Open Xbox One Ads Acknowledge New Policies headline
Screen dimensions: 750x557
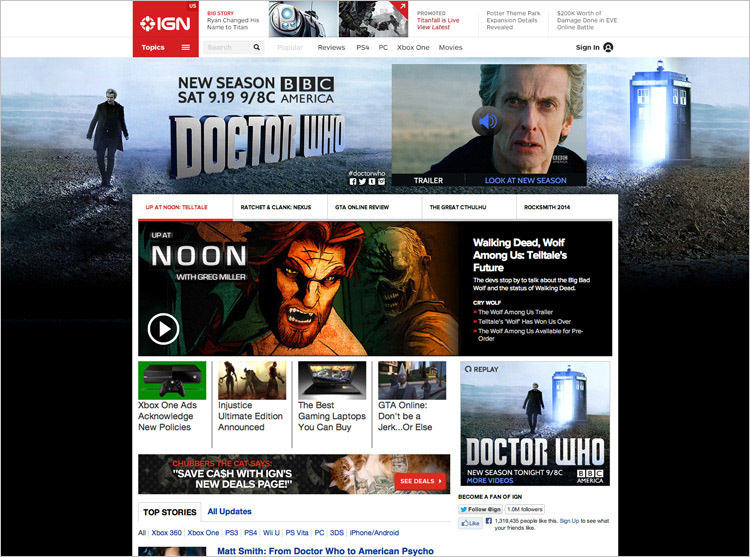167,416
